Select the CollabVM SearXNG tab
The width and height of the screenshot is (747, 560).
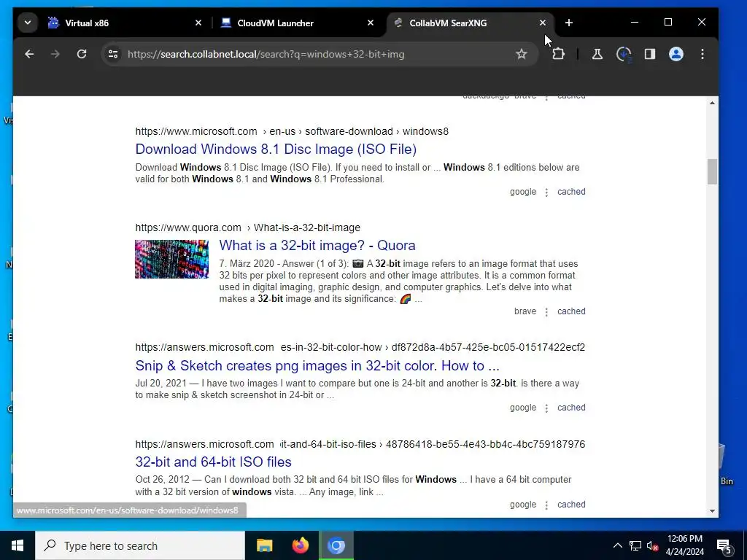tap(470, 23)
